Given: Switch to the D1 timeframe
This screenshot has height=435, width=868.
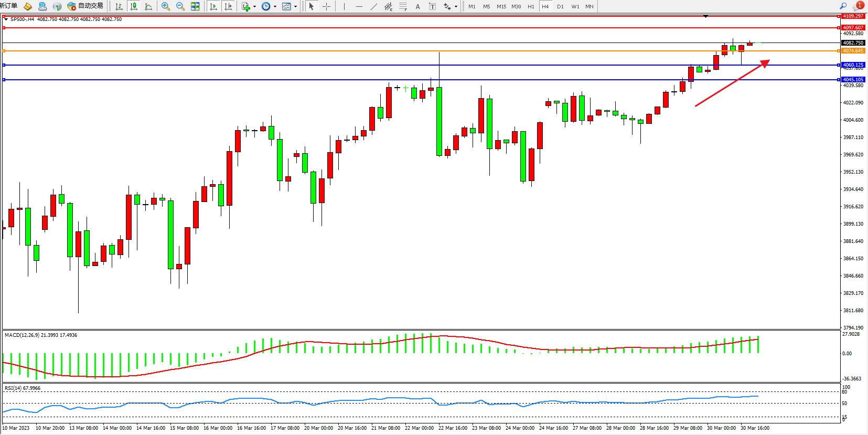Looking at the screenshot, I should pyautogui.click(x=560, y=6).
